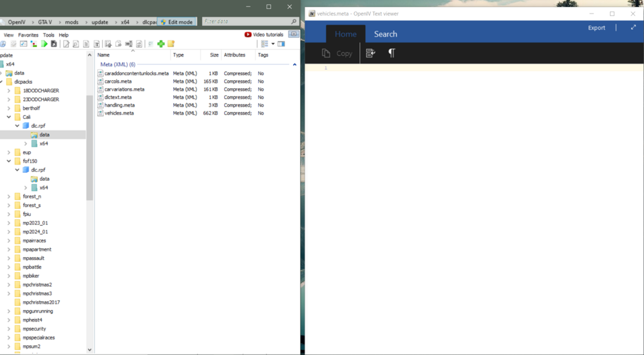Click the blue globe icon at toolbar start
This screenshot has width=644, height=355.
pyautogui.click(x=3, y=44)
